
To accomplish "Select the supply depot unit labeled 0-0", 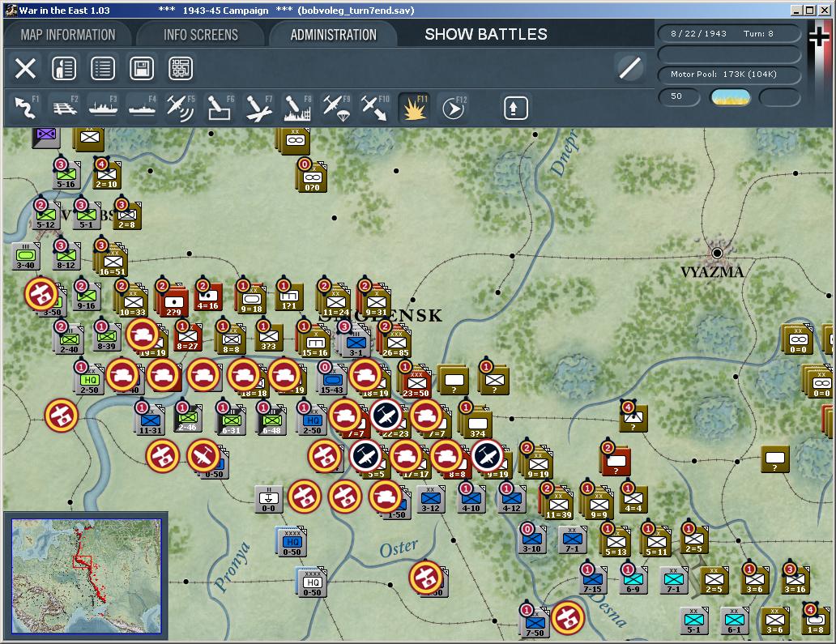I will point(268,500).
